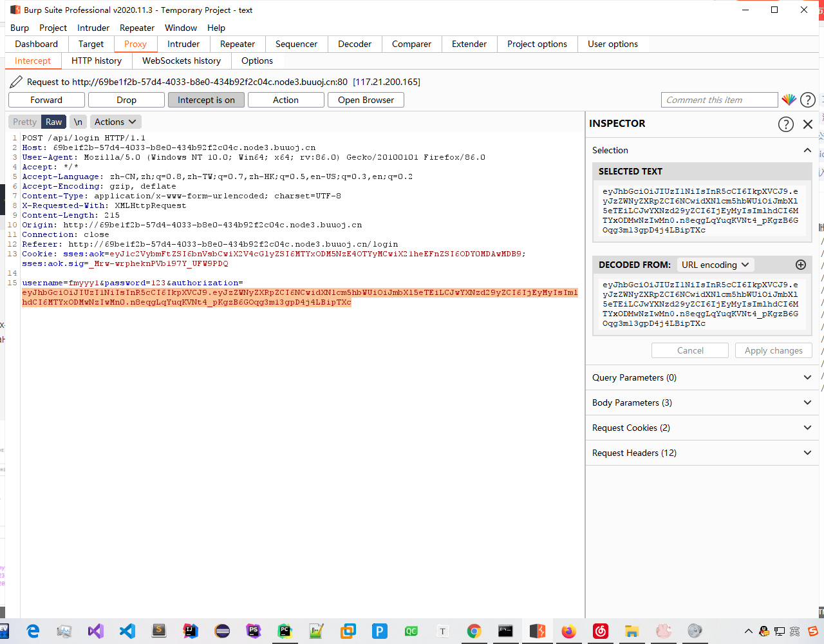Toggle the Intercept is on button

coord(206,100)
